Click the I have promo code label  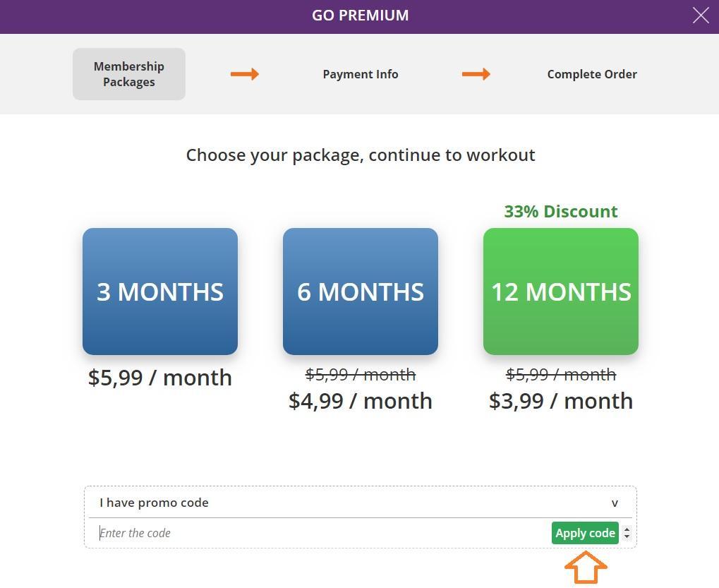point(154,503)
